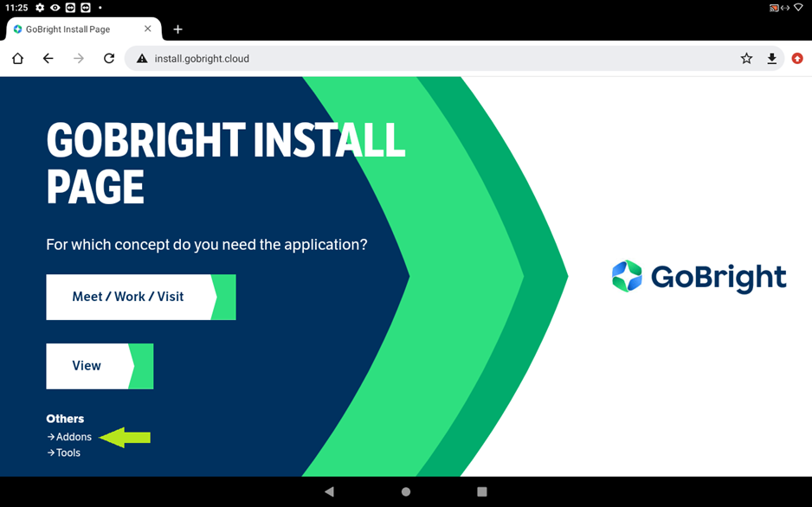Image resolution: width=812 pixels, height=507 pixels.
Task: Close the GoBright Install Page tab
Action: tap(147, 29)
